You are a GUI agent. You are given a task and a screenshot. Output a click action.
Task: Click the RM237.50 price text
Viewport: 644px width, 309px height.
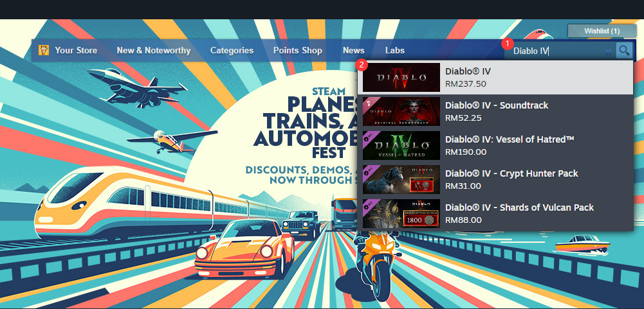tap(465, 84)
